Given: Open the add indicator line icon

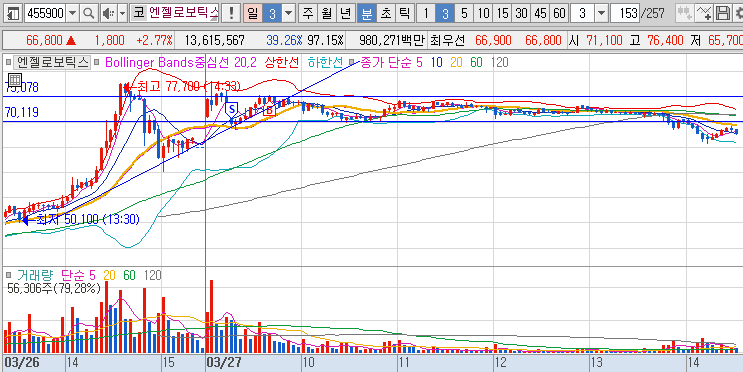Looking at the screenshot, I should [705, 13].
